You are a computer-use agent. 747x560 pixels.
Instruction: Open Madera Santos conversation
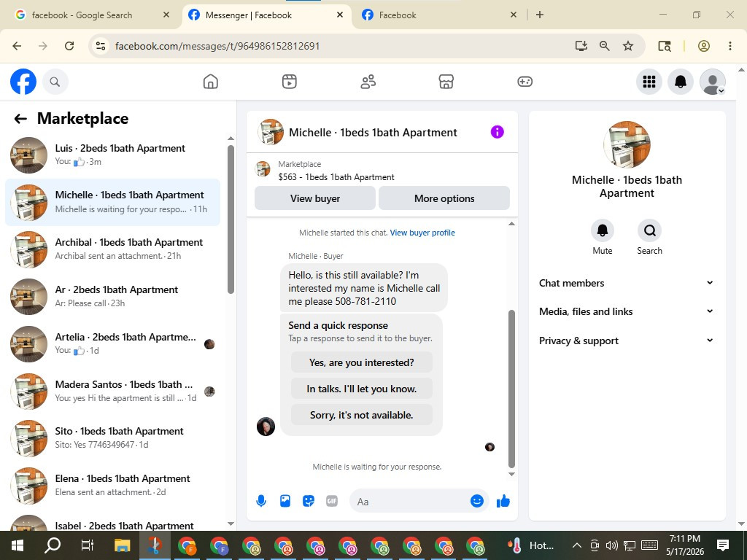click(113, 391)
